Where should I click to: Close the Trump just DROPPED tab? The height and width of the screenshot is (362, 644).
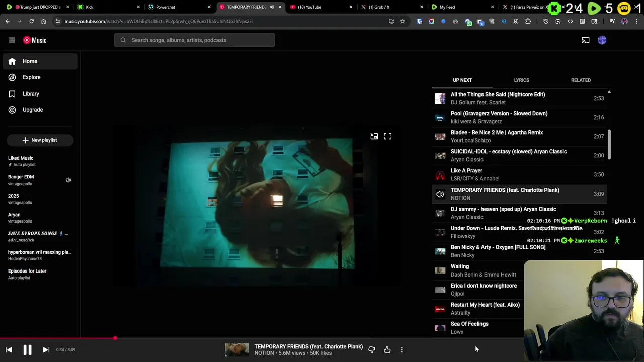pos(68,7)
